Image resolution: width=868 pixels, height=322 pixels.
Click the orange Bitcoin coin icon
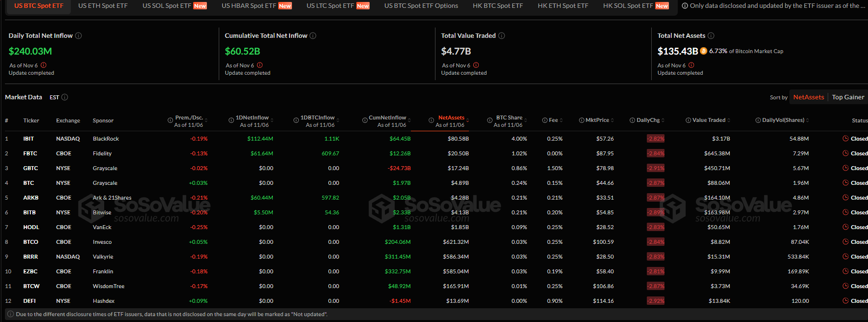tap(703, 51)
